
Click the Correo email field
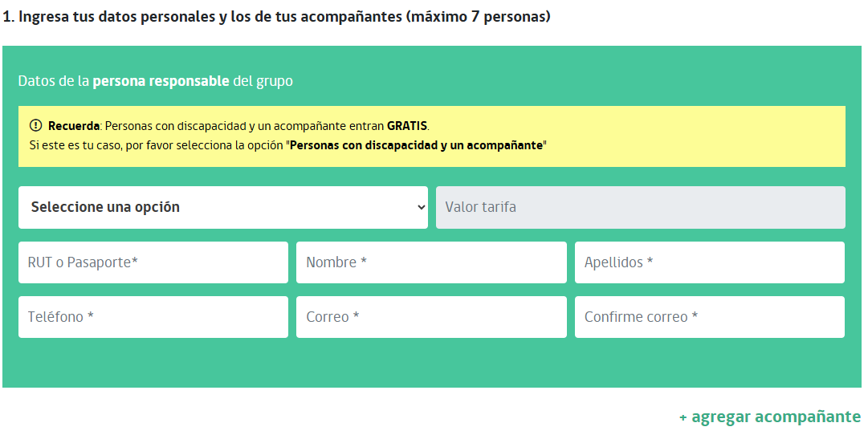431,317
